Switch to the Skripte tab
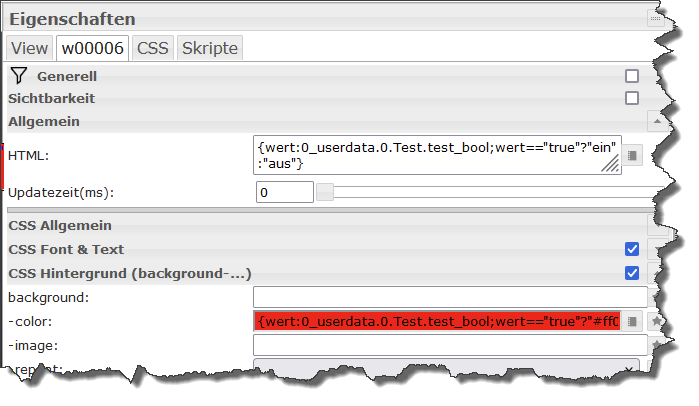 point(209,48)
